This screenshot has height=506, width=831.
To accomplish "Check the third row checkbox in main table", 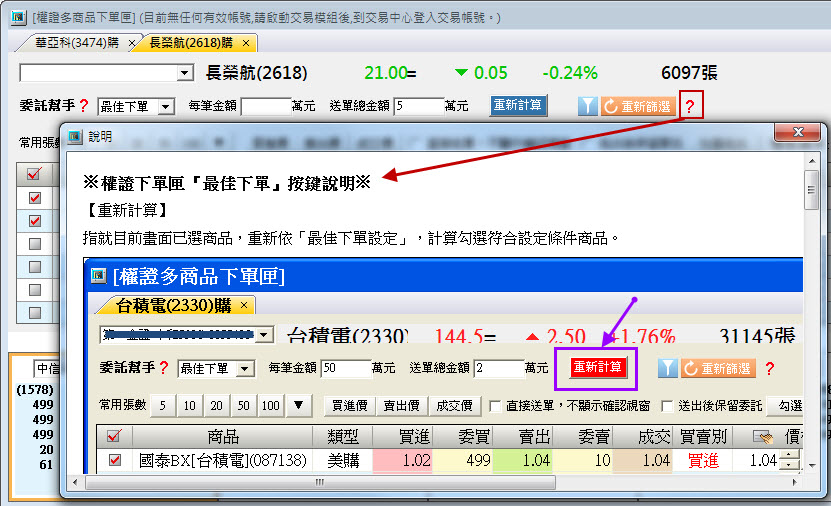I will pyautogui.click(x=34, y=244).
